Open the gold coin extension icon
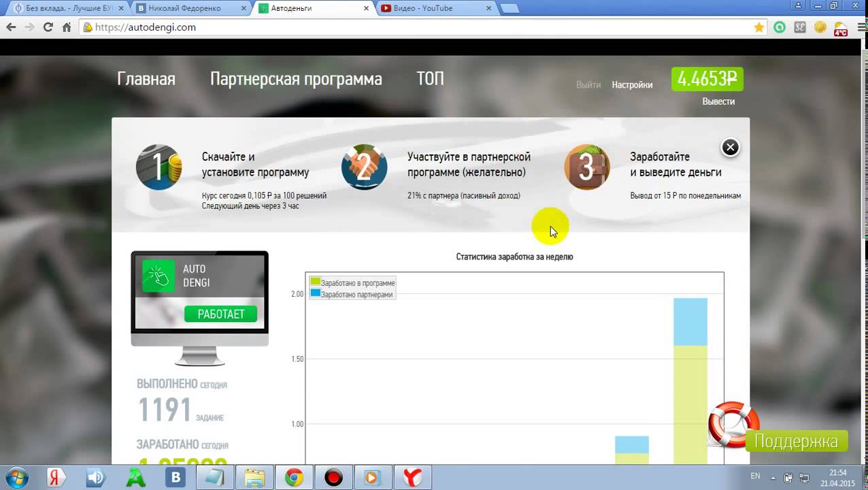 pos(820,28)
